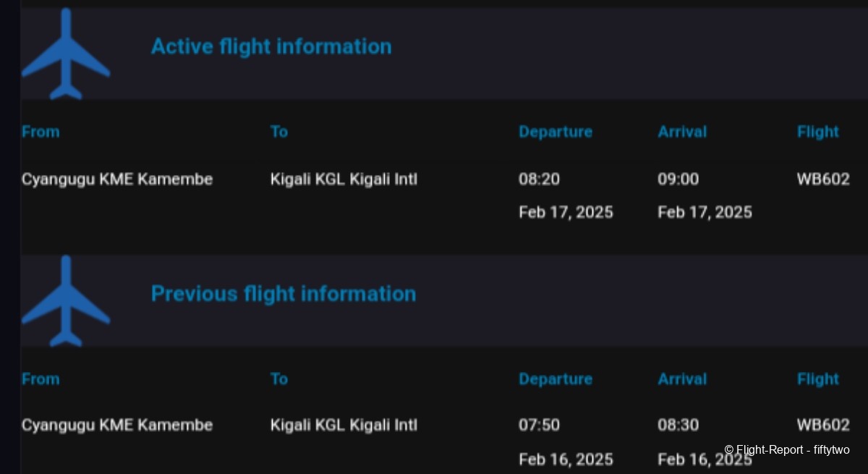The width and height of the screenshot is (868, 474).
Task: Select active flight destination Kigali KGL Kigali Intl
Action: click(344, 179)
